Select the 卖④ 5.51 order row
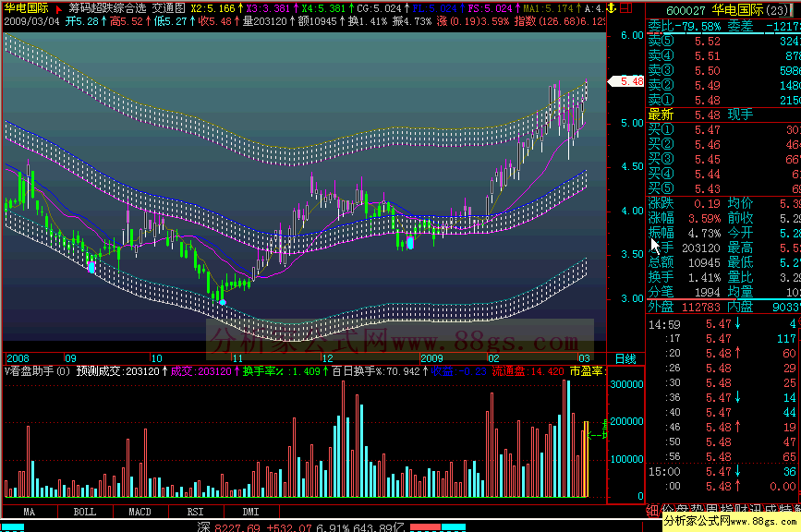 click(x=723, y=56)
